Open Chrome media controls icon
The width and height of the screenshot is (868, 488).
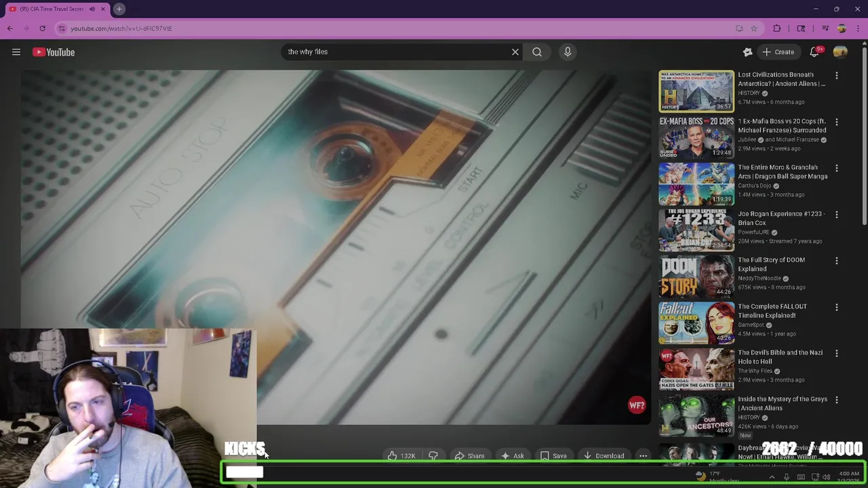pos(825,28)
